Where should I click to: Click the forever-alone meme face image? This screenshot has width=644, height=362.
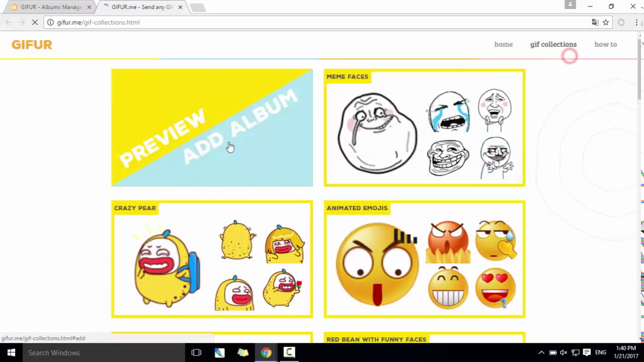378,134
